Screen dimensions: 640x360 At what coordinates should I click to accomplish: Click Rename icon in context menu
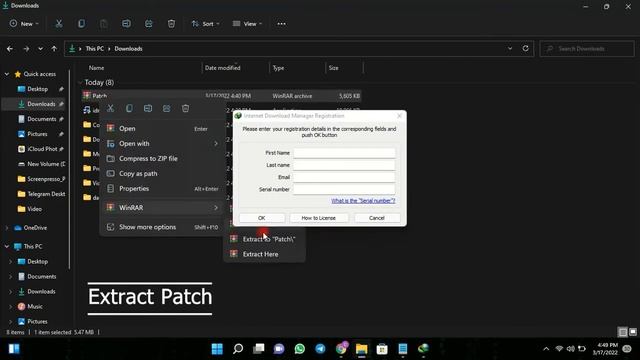(x=148, y=108)
